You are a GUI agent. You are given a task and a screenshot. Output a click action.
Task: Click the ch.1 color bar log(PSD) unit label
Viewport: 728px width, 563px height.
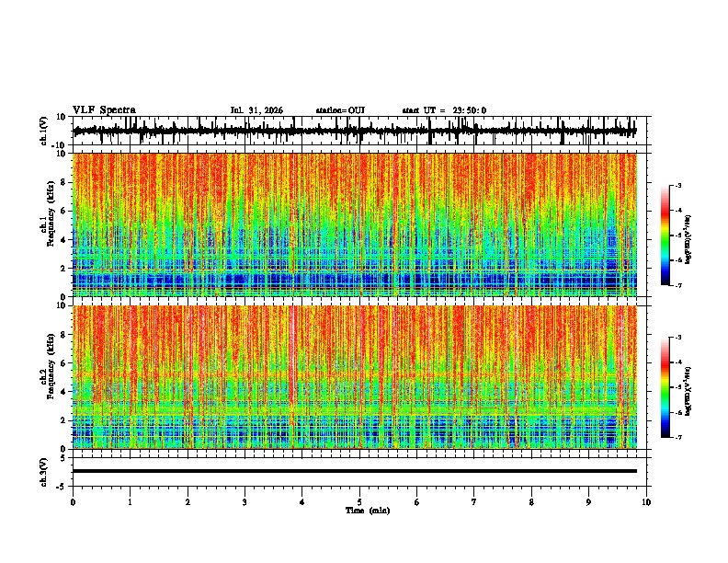688,239
